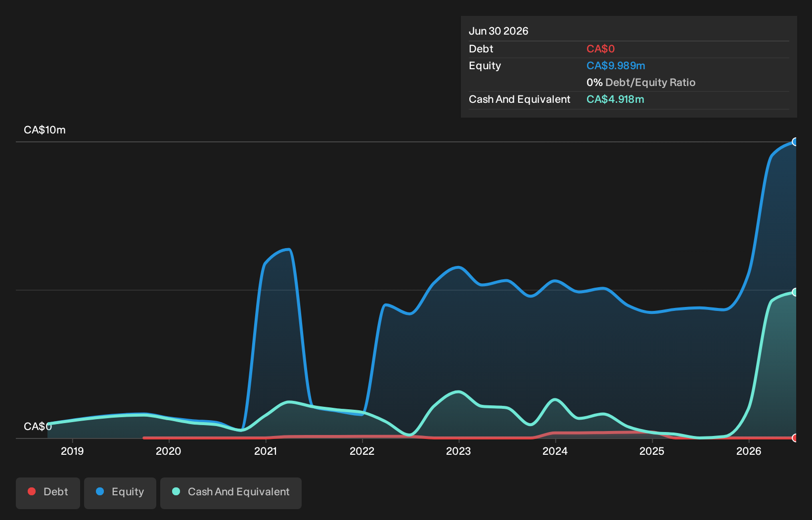The width and height of the screenshot is (812, 520).
Task: Click the 2021 x-axis label
Action: [266, 451]
